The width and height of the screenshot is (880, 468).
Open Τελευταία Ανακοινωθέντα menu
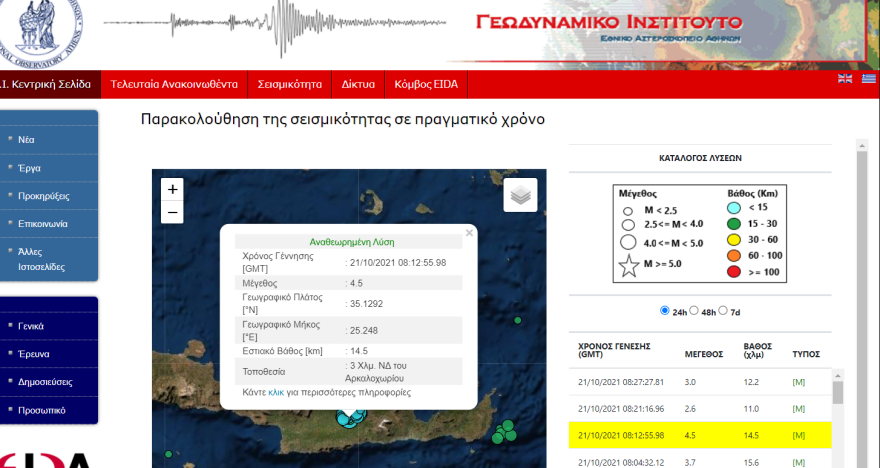(174, 84)
